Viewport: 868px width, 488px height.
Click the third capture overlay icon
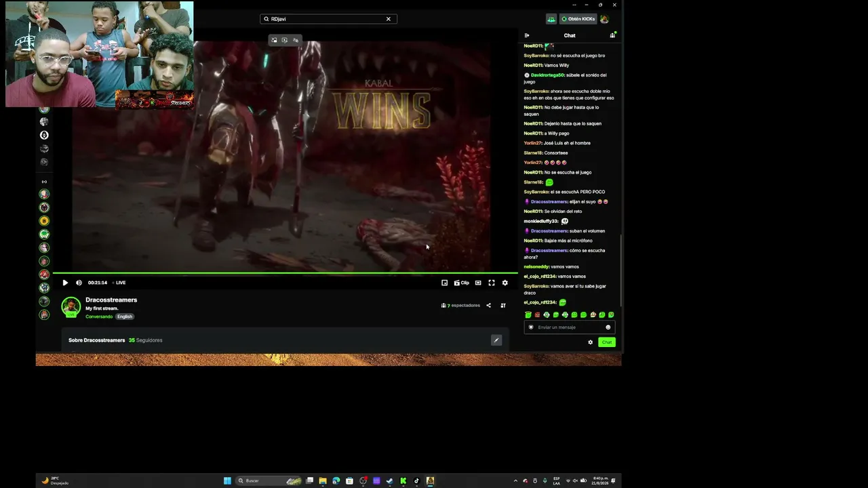[x=295, y=40]
